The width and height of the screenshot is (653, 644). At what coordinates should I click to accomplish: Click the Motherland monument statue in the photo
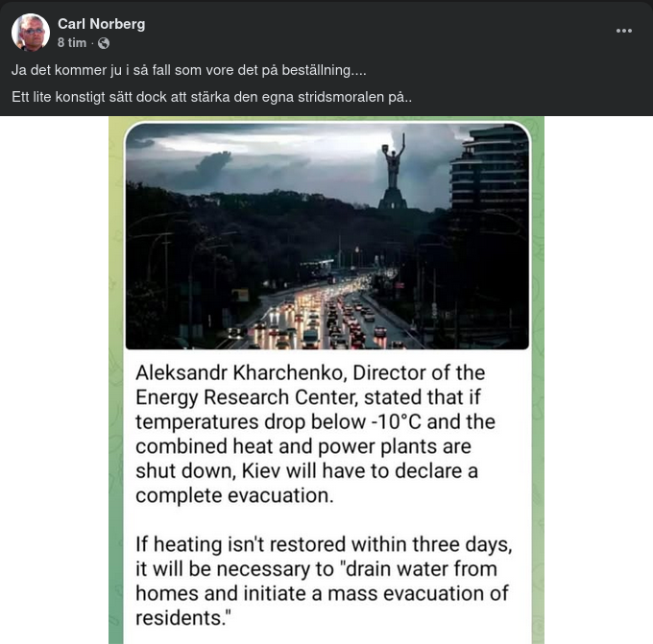[392, 173]
